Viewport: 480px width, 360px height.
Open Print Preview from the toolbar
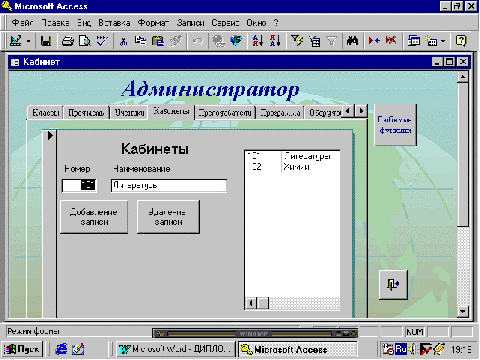[85, 41]
